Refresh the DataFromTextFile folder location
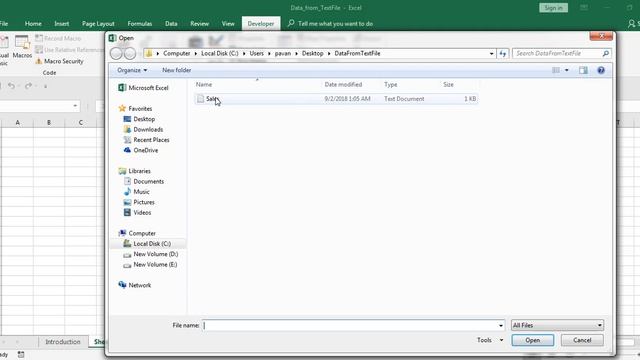The height and width of the screenshot is (360, 640). pos(503,53)
